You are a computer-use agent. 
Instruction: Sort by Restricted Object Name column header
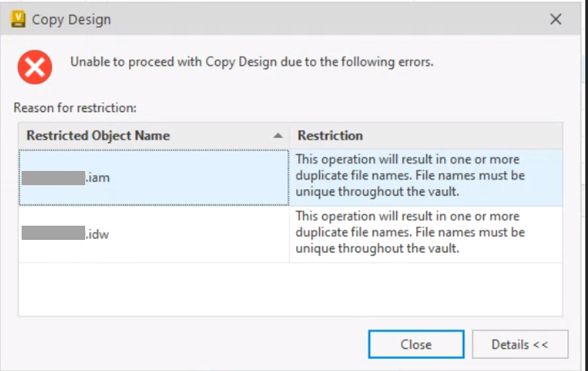[x=98, y=136]
